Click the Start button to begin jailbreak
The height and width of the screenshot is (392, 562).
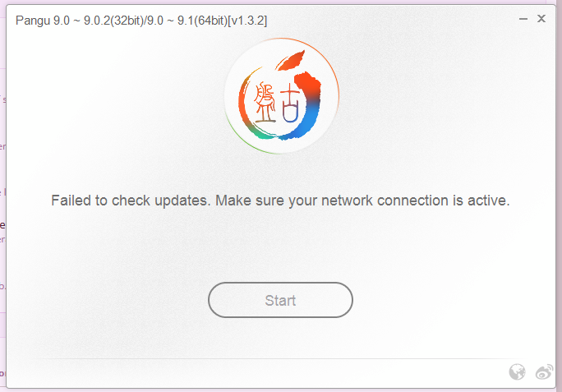click(280, 300)
